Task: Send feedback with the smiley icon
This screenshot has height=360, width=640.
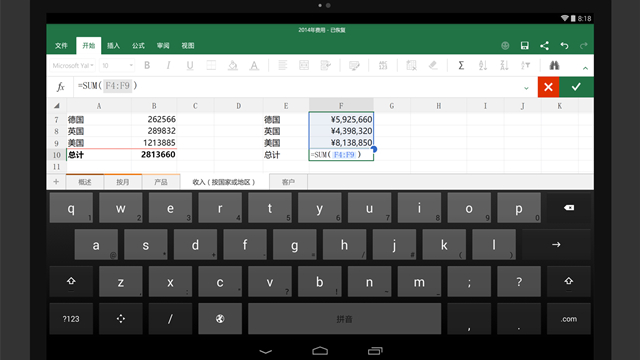Action: [505, 45]
